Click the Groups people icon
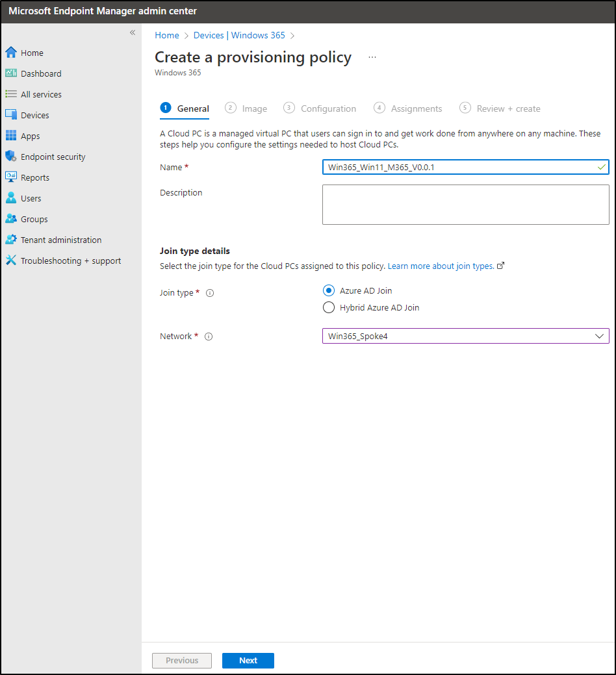Screen dimensions: 616x675 [x=11, y=219]
